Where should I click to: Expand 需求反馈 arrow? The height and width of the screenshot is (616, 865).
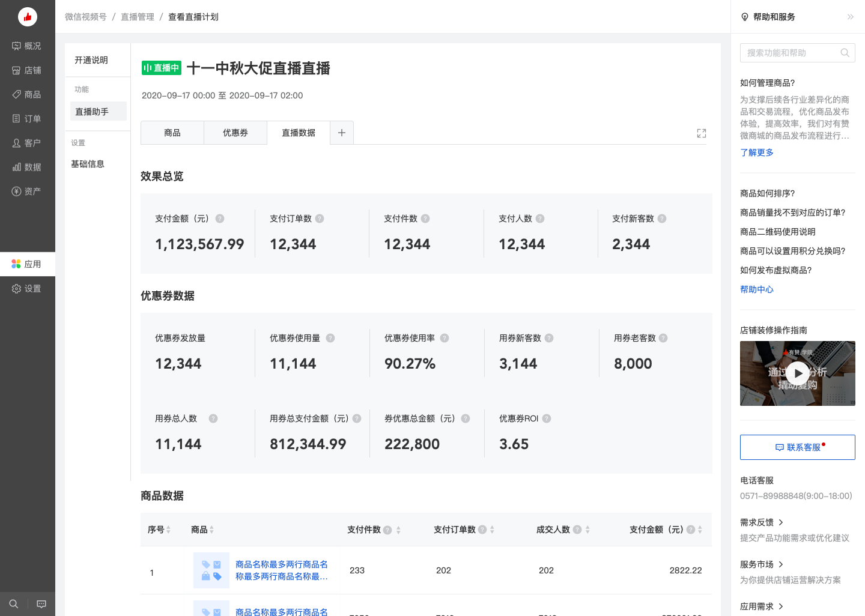pyautogui.click(x=781, y=522)
